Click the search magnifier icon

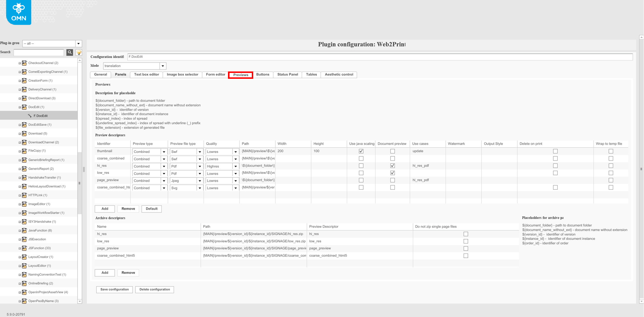tap(70, 52)
